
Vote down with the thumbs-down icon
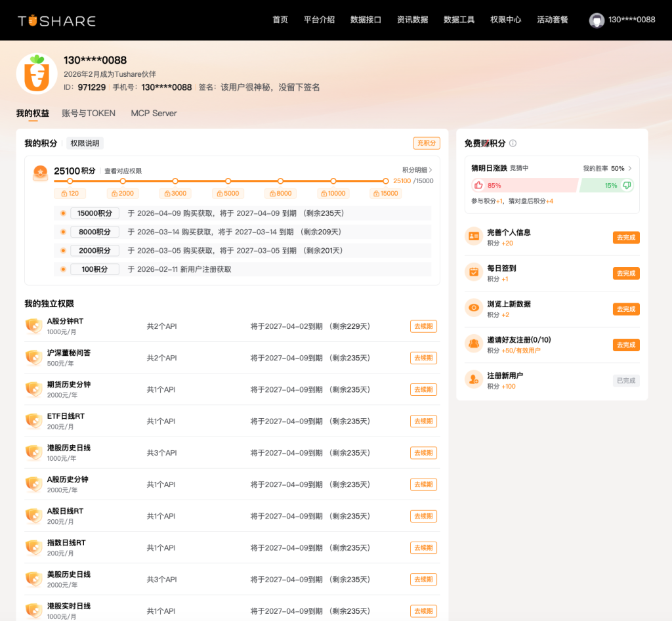627,185
